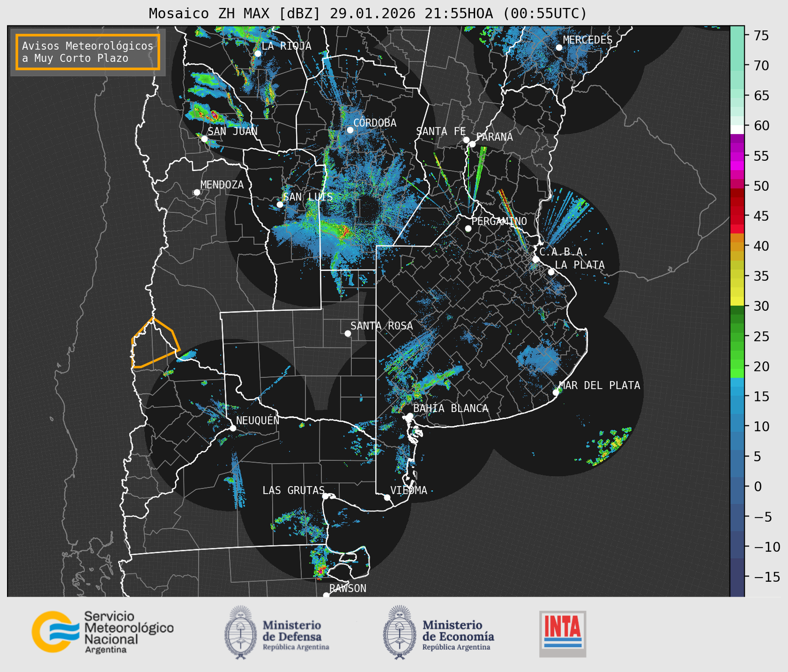This screenshot has height=672, width=788.
Task: Click the San Luis city marker
Action: click(280, 204)
